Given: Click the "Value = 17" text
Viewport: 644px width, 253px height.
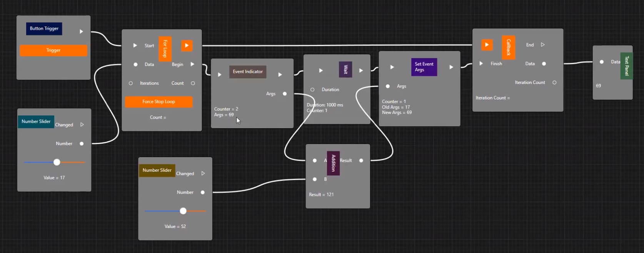Looking at the screenshot, I should 54,178.
